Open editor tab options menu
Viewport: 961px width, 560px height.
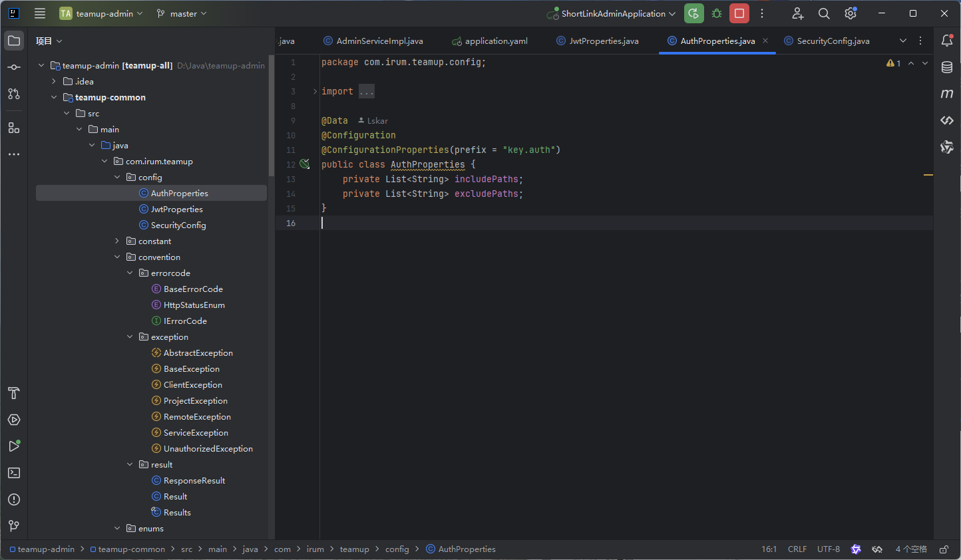pyautogui.click(x=920, y=41)
